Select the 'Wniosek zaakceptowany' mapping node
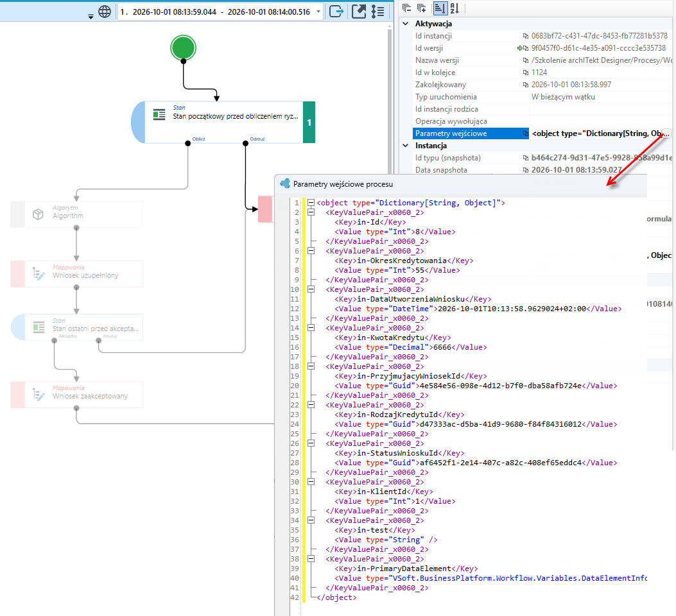Image resolution: width=676 pixels, height=616 pixels. (x=77, y=395)
